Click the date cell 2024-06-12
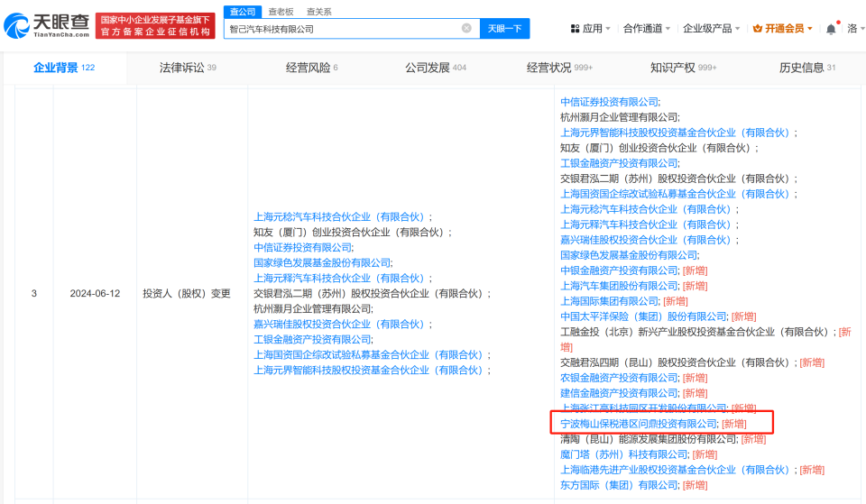This screenshot has width=866, height=504. [x=95, y=294]
